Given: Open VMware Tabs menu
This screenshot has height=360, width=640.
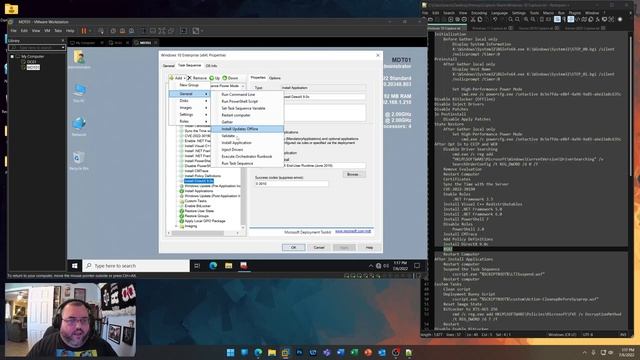Looking at the screenshot, I should (58, 31).
